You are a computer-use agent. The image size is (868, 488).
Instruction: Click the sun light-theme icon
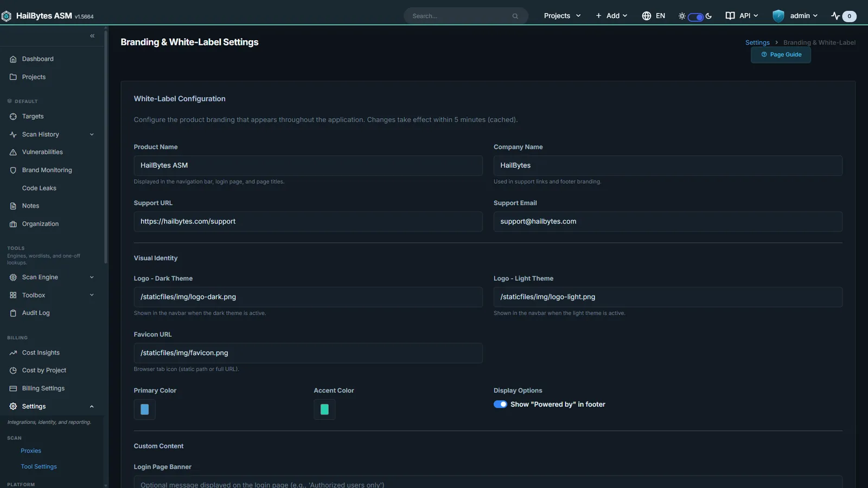pos(682,16)
